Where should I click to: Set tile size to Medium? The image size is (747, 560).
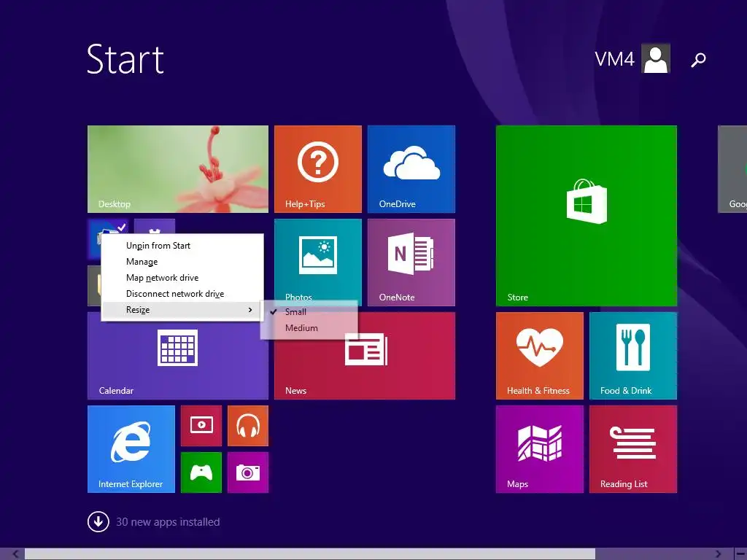309,328
